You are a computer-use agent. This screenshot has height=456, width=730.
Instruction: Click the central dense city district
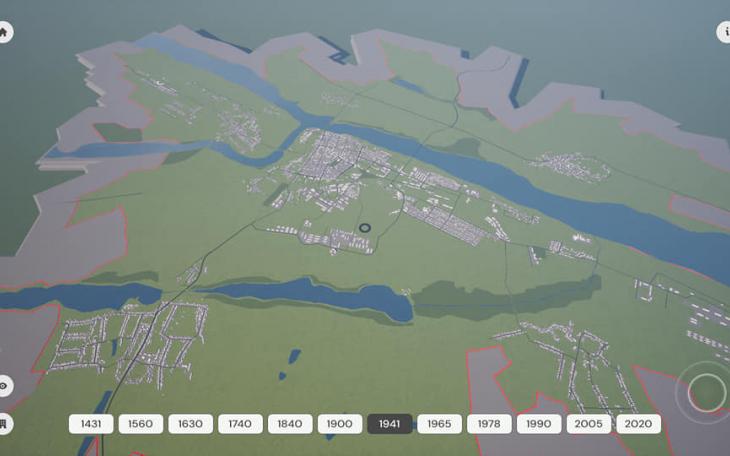pyautogui.click(x=330, y=158)
